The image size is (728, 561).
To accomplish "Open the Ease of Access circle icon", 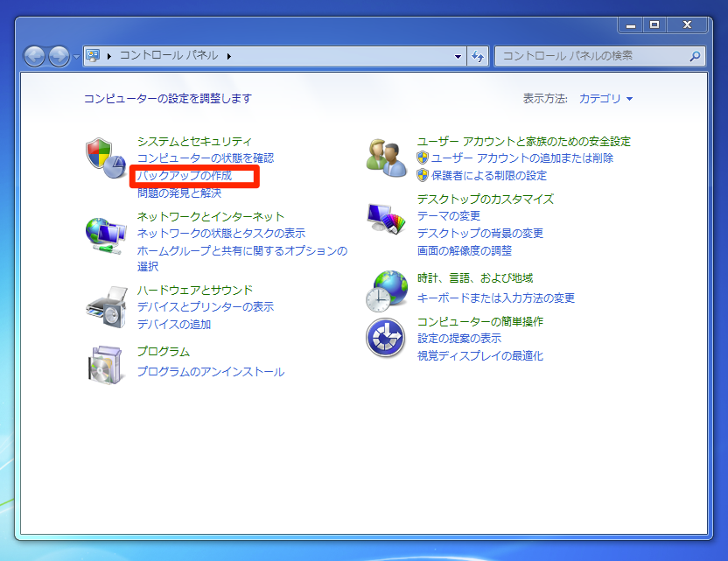I will coord(385,338).
